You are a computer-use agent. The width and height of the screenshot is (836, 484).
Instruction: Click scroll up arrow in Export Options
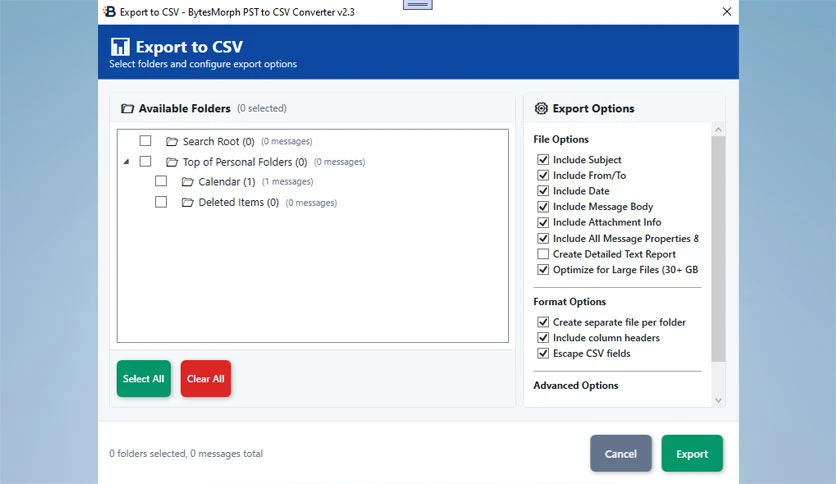[x=718, y=130]
